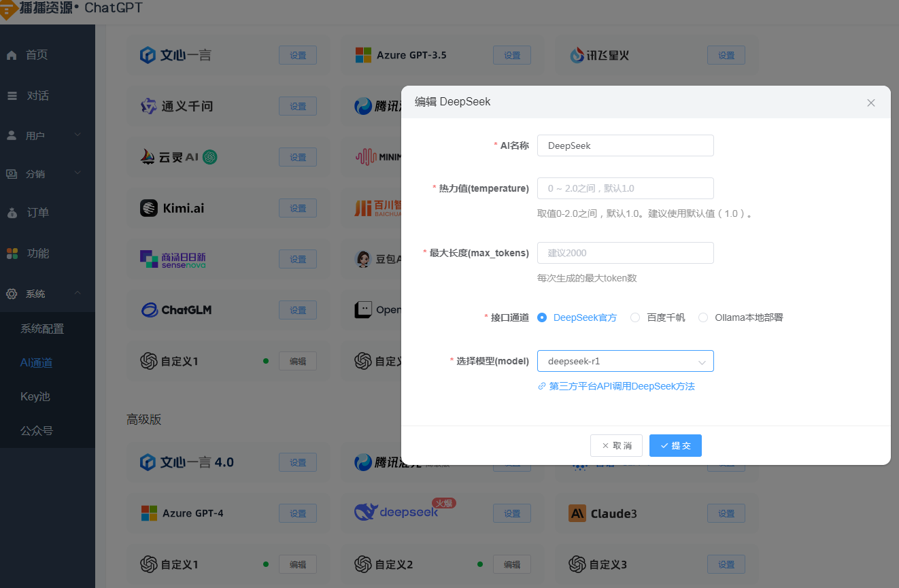Close the 编辑 DeepSeek dialog
Viewport: 899px width, 588px height.
click(x=871, y=103)
